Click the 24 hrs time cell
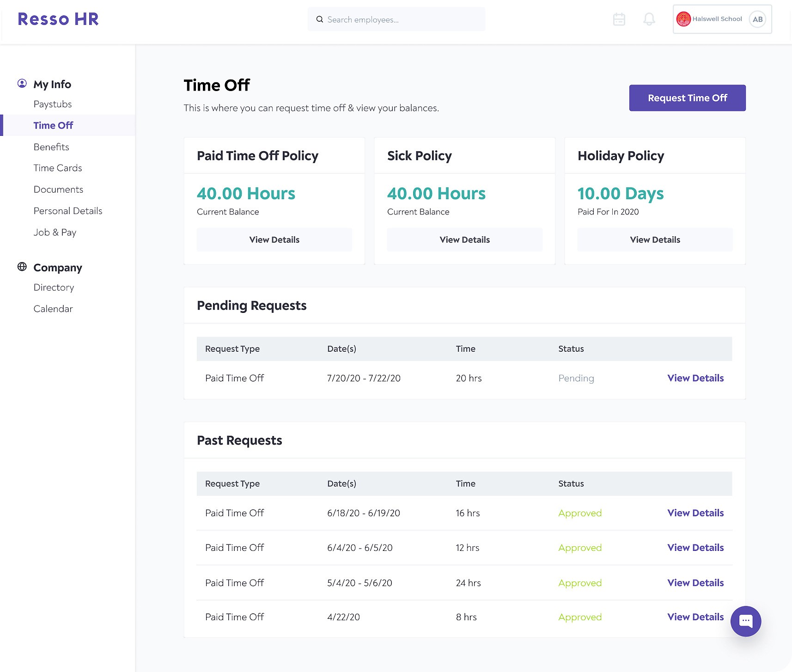Viewport: 792px width, 672px height. click(468, 583)
